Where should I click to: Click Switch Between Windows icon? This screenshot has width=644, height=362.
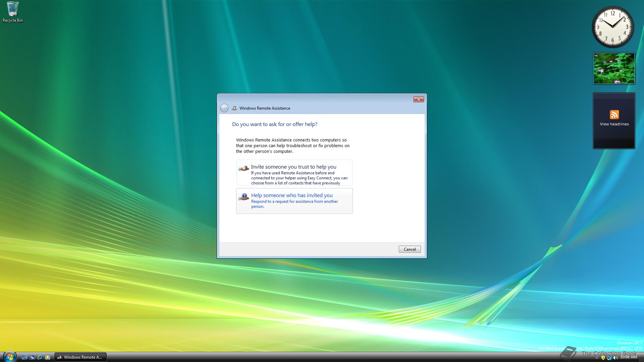(32, 357)
